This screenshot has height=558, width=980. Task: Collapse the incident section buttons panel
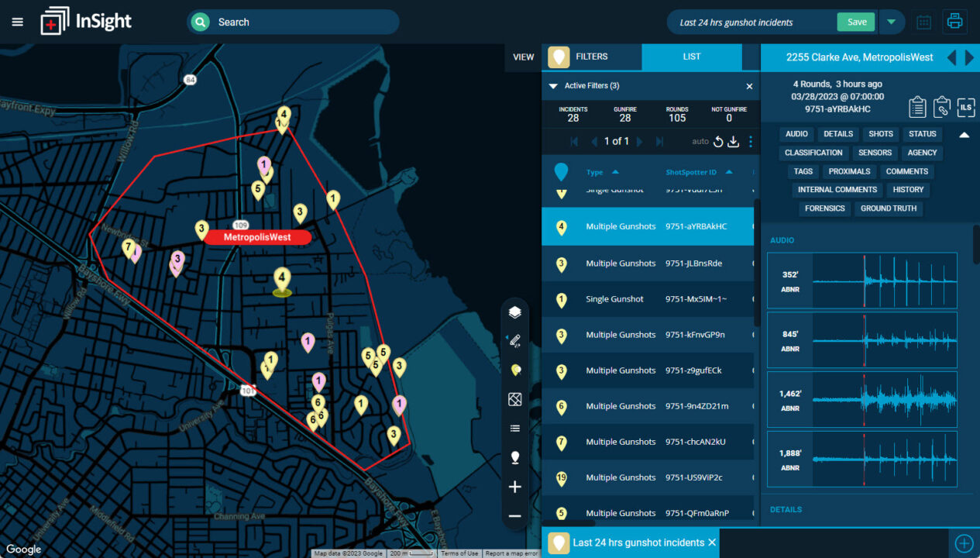pyautogui.click(x=964, y=135)
